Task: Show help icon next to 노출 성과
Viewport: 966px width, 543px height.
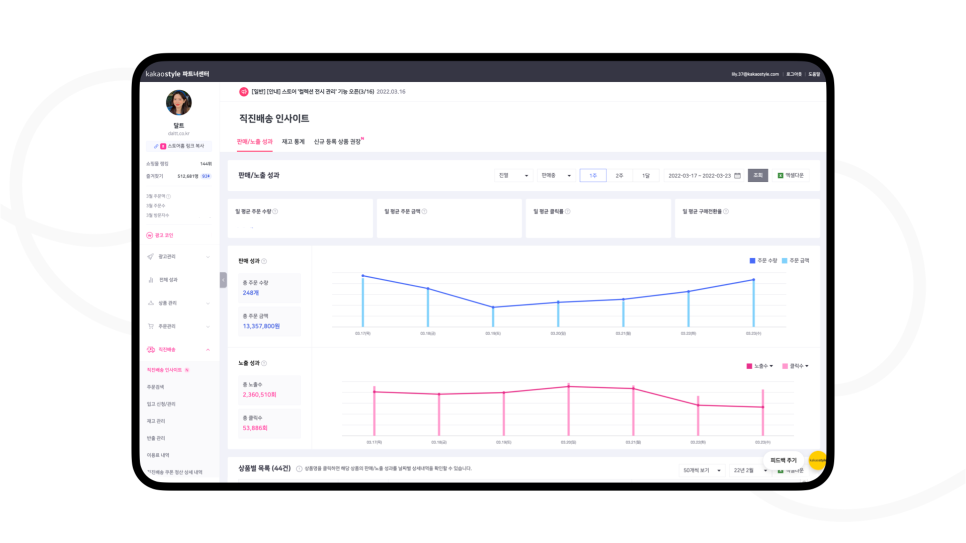Action: (x=264, y=364)
